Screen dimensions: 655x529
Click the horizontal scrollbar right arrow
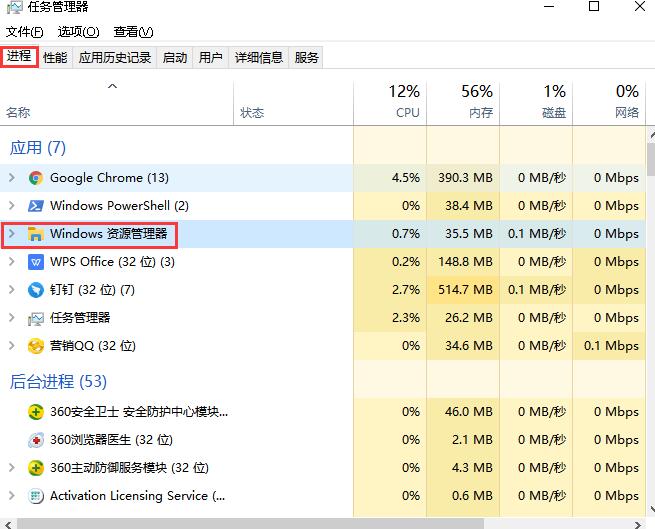pyautogui.click(x=637, y=524)
